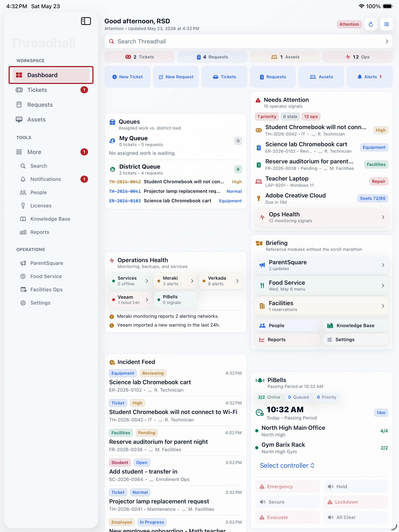Click the New Ticket button
This screenshot has width=399, height=532.
[128, 77]
